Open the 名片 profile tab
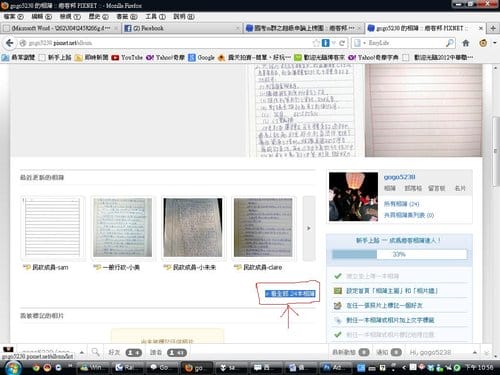Viewport: 500px width, 375px height. click(x=460, y=188)
